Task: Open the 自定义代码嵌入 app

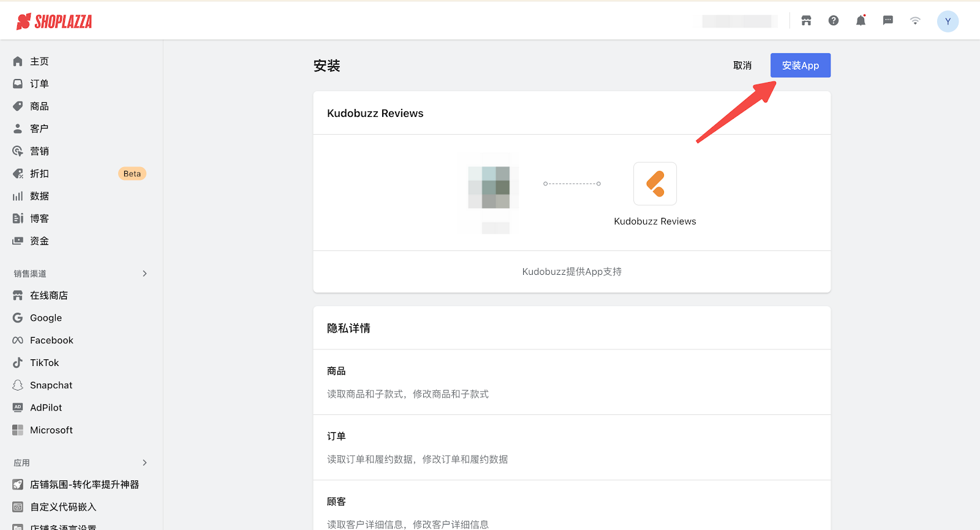Action: [63, 507]
